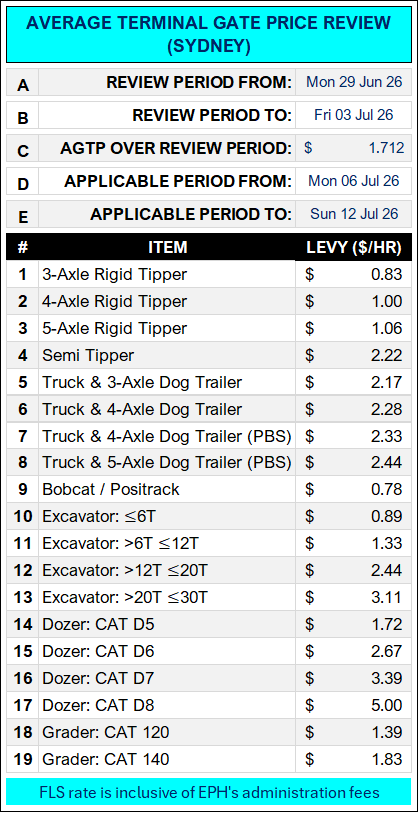Select the Applicable Period To date
The height and width of the screenshot is (813, 419).
(354, 214)
